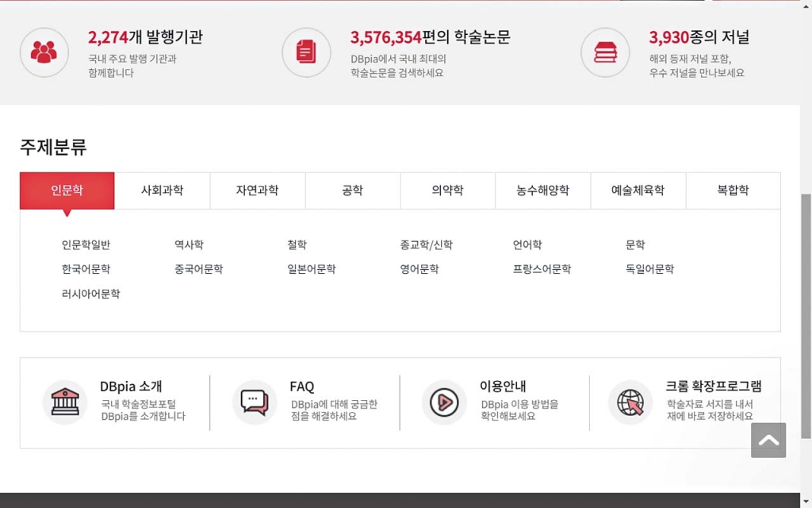The width and height of the screenshot is (812, 508).
Task: Click the 역사학 subcategory link
Action: tap(189, 245)
